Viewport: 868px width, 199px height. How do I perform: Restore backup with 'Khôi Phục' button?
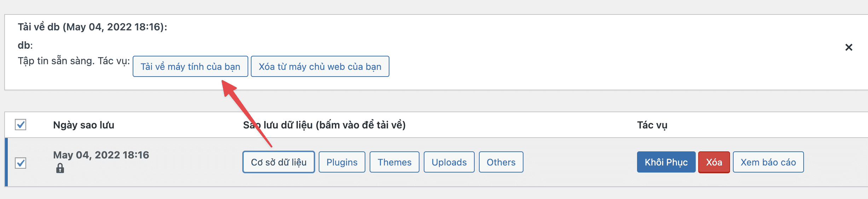point(666,162)
